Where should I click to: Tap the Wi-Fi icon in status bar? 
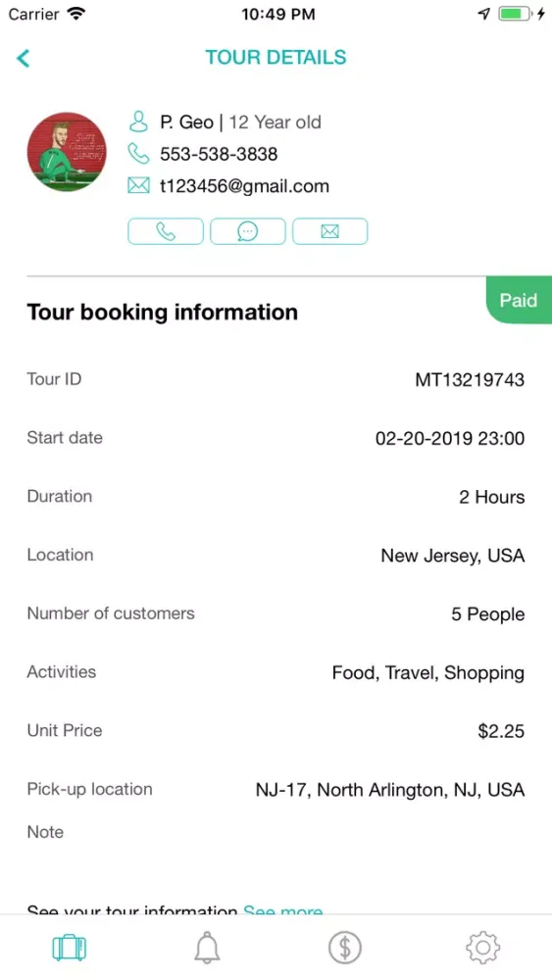(76, 13)
